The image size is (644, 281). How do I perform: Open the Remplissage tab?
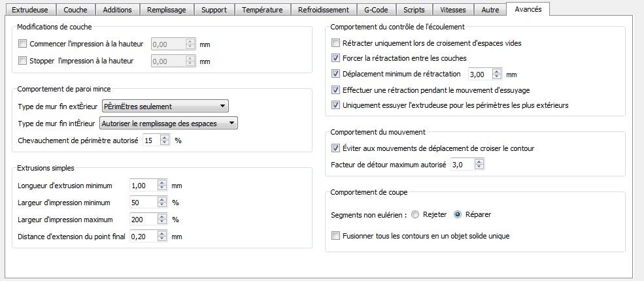(166, 10)
